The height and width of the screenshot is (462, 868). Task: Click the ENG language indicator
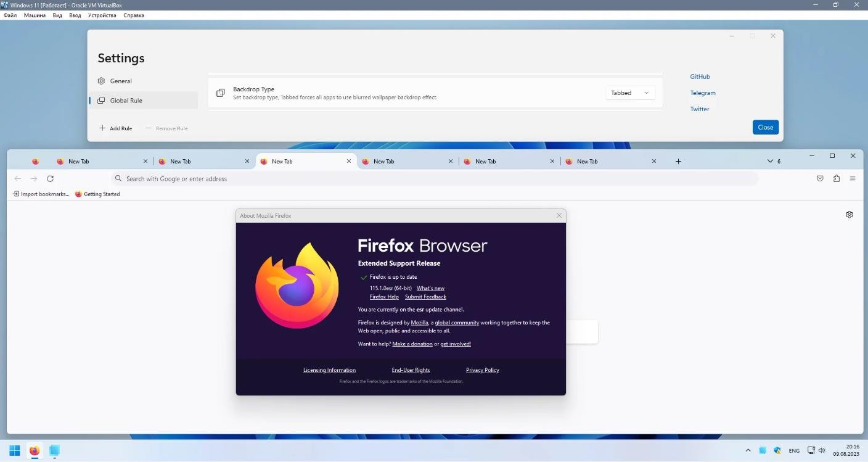tap(794, 451)
